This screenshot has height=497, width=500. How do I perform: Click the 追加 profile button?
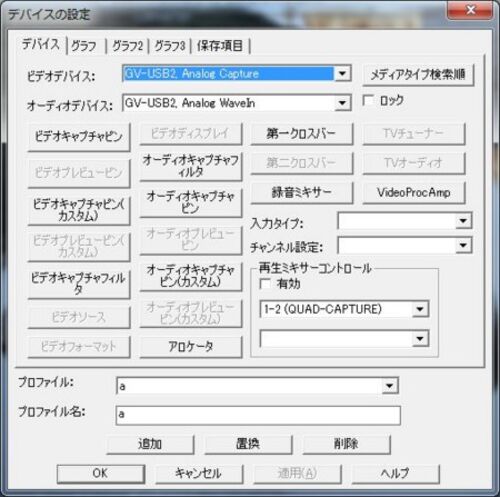[x=150, y=444]
